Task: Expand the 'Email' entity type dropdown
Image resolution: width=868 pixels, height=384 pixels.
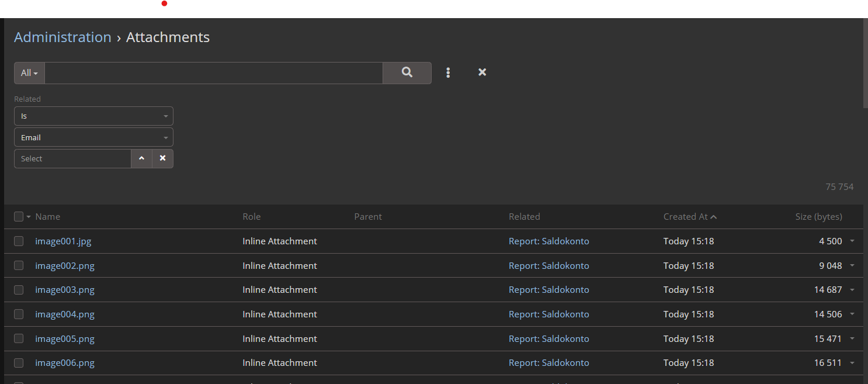Action: pos(93,137)
